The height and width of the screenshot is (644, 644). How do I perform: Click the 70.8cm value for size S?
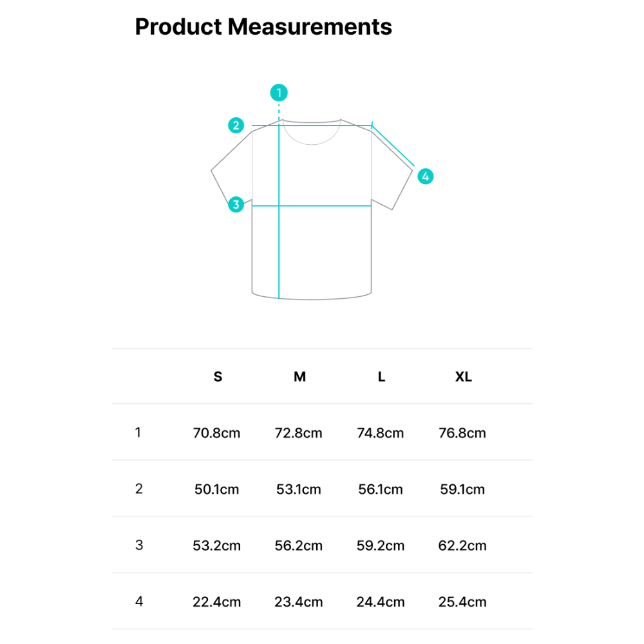click(216, 433)
